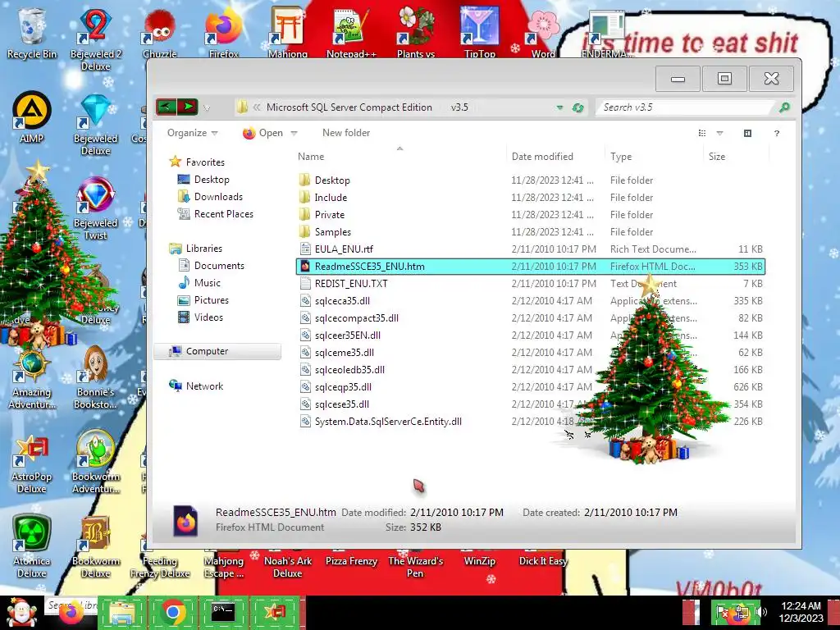The height and width of the screenshot is (630, 840).
Task: Click the taskbar clock showing 12:24 AM
Action: [x=801, y=612]
